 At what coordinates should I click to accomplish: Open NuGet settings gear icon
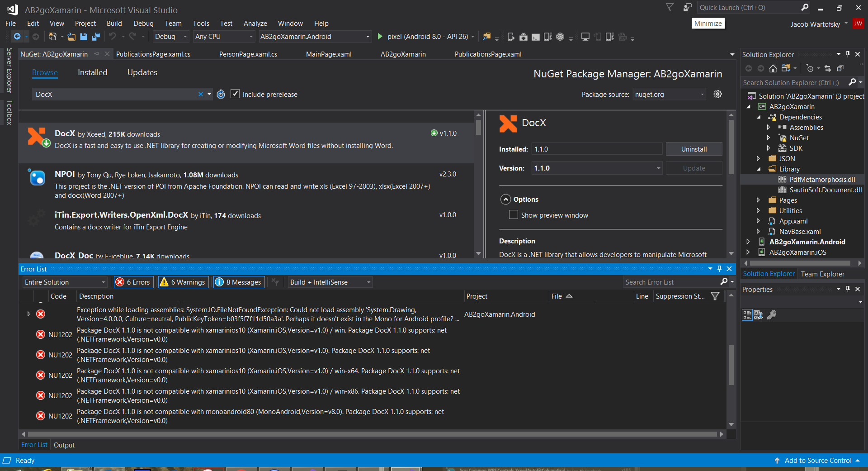tap(718, 94)
